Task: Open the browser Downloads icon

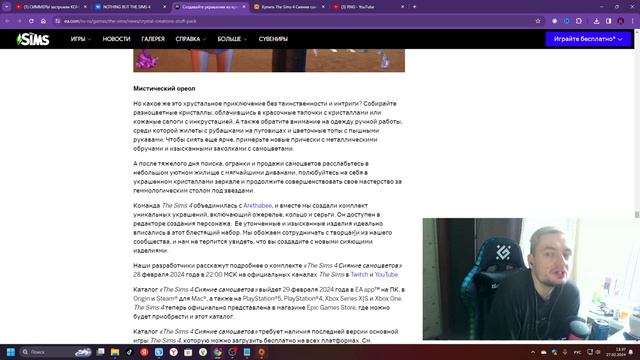Action: 596,21
